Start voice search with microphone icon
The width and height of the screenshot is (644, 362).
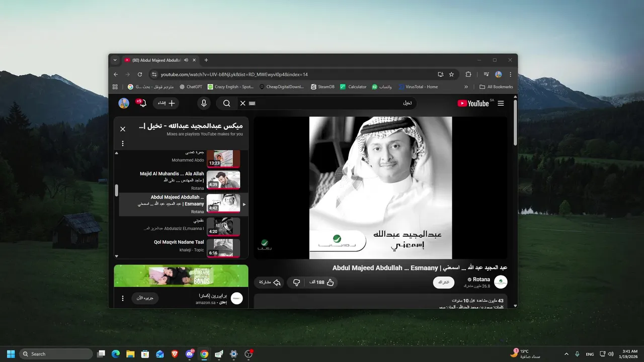pos(204,103)
